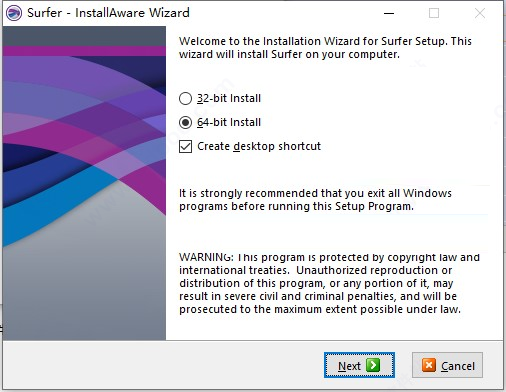The width and height of the screenshot is (506, 392).
Task: Minimize the InstallAware Wizard window
Action: 389,13
